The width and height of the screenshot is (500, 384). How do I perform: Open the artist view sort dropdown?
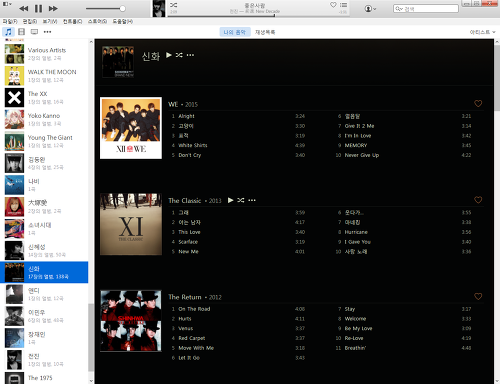coord(482,32)
